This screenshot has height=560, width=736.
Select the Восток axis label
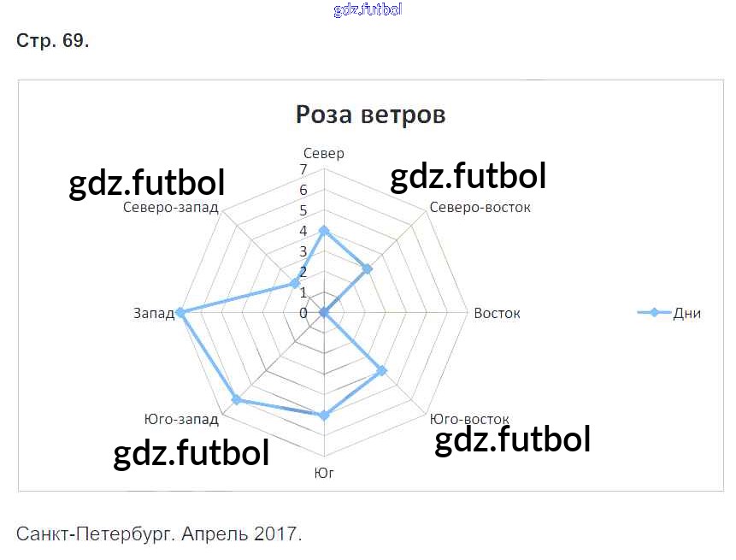point(497,313)
